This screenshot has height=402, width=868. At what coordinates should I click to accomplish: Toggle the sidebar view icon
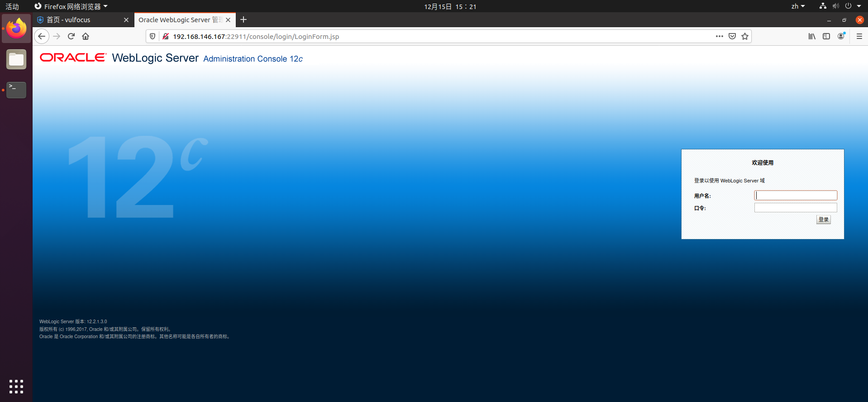[826, 36]
